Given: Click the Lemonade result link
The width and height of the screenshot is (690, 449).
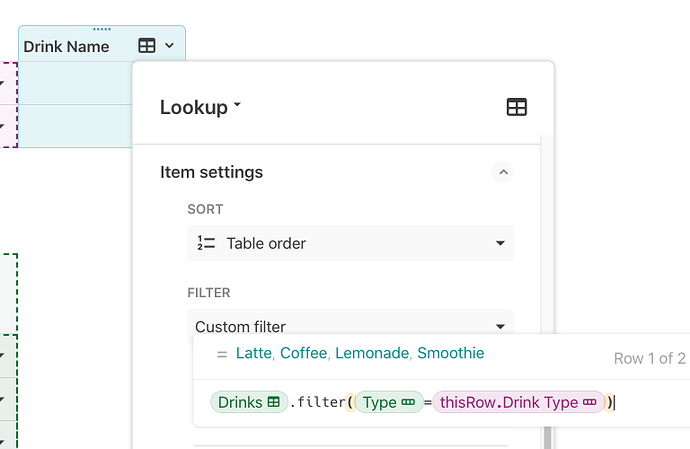Looking at the screenshot, I should coord(372,353).
